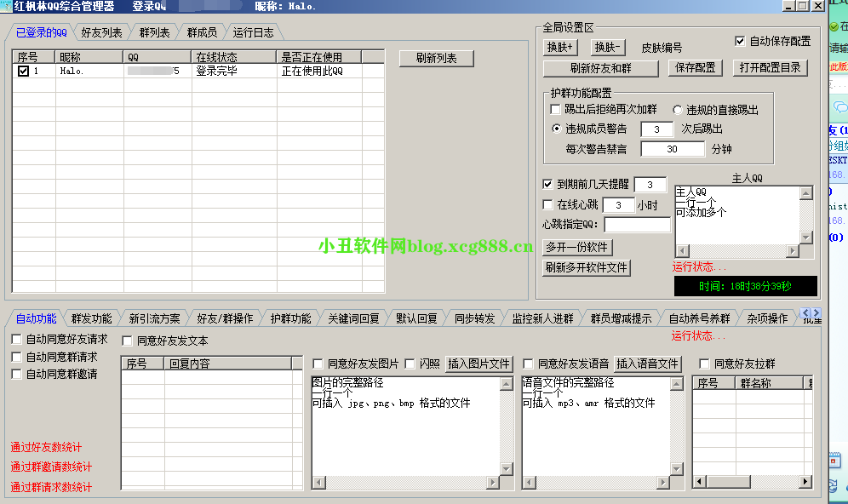
Task: Click the 主人QQ horizontal scroll right arrow
Action: (x=793, y=250)
